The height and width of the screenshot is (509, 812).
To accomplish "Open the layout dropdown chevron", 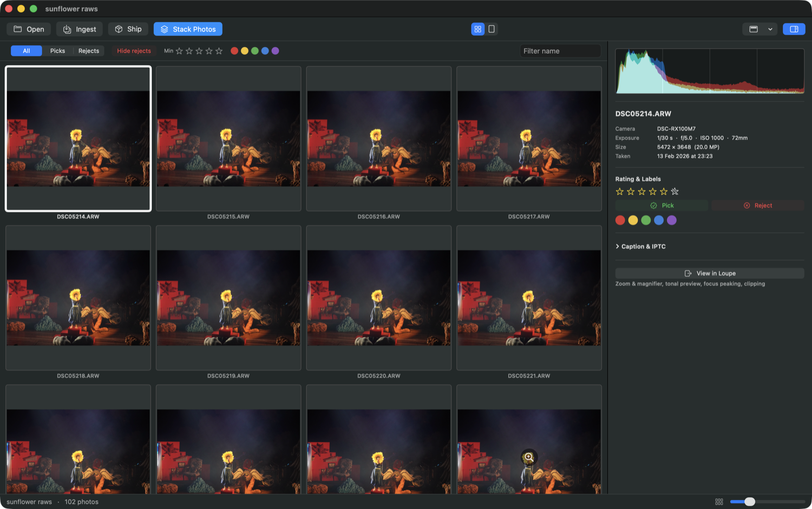I will pos(770,29).
